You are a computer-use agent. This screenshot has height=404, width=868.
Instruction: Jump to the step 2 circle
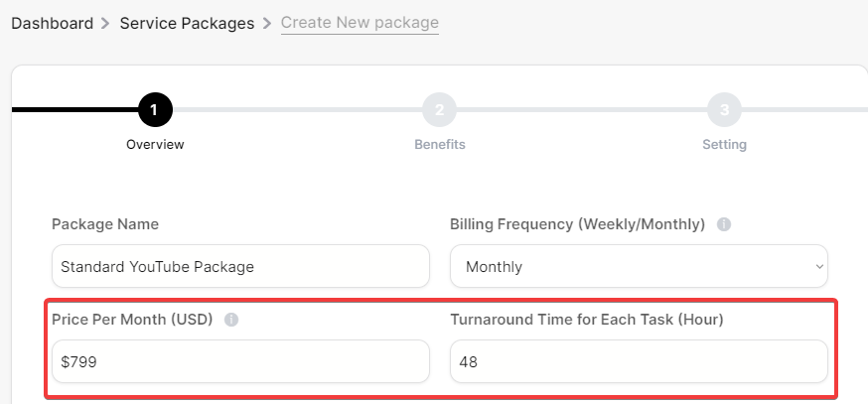[x=440, y=109]
